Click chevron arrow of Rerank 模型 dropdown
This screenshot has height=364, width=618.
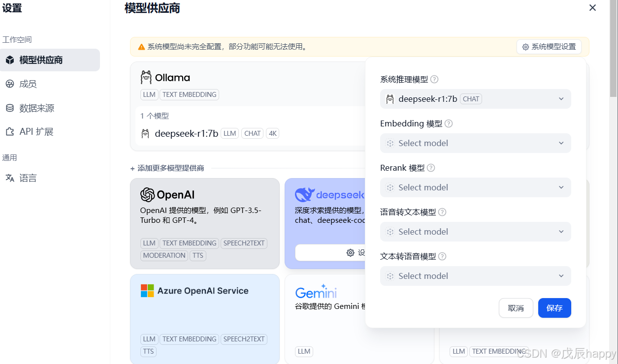pyautogui.click(x=561, y=187)
